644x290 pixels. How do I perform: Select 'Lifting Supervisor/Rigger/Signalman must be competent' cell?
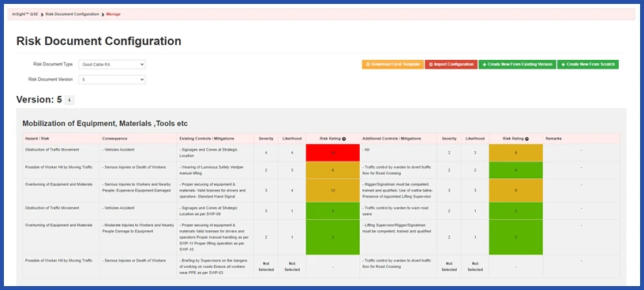[399, 237]
